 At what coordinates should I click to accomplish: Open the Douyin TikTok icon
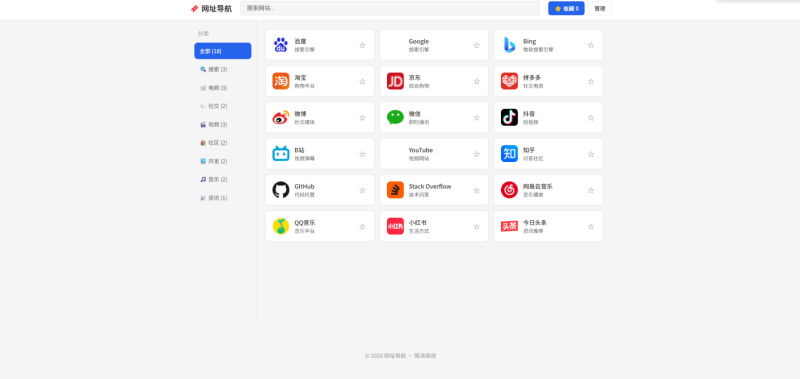click(509, 117)
